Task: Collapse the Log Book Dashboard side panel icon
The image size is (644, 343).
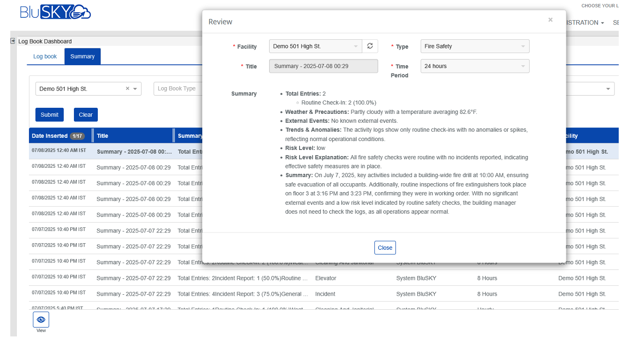Action: pyautogui.click(x=13, y=41)
